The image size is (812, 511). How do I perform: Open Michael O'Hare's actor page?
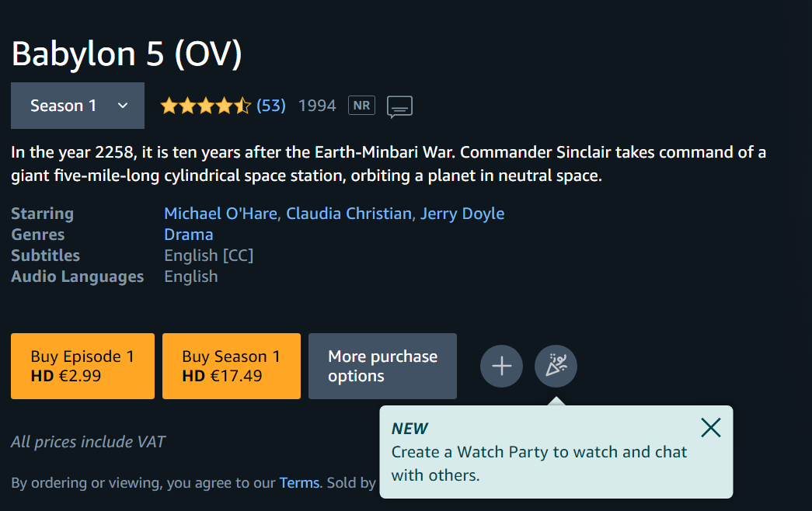point(221,214)
